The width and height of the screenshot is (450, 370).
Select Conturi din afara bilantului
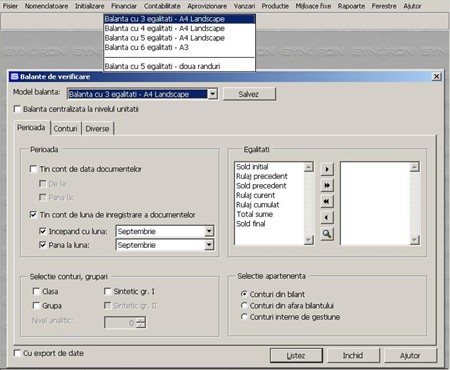pos(244,305)
